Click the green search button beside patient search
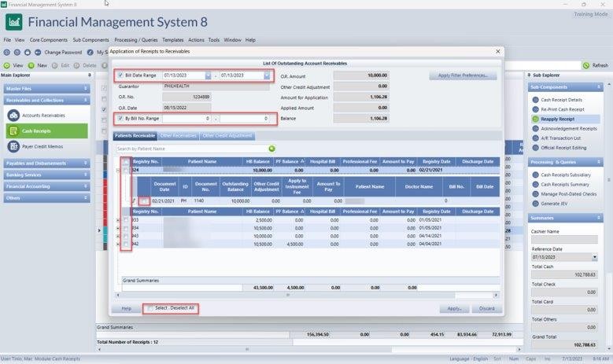Image resolution: width=613 pixels, height=364 pixels. pos(272,148)
